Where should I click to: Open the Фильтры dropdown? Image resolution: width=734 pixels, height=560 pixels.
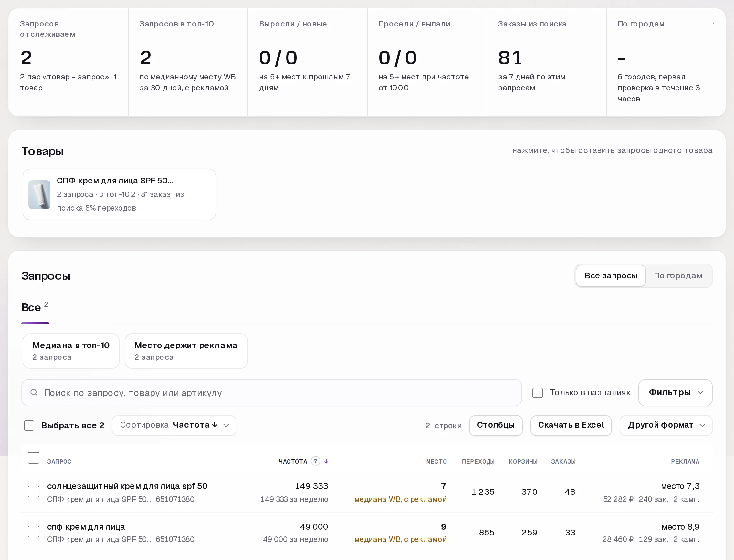pos(675,393)
